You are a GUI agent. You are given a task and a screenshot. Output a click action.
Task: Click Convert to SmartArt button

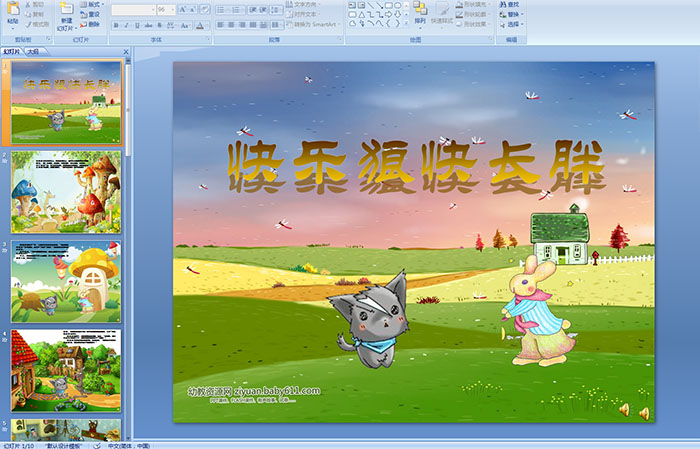coord(314,24)
